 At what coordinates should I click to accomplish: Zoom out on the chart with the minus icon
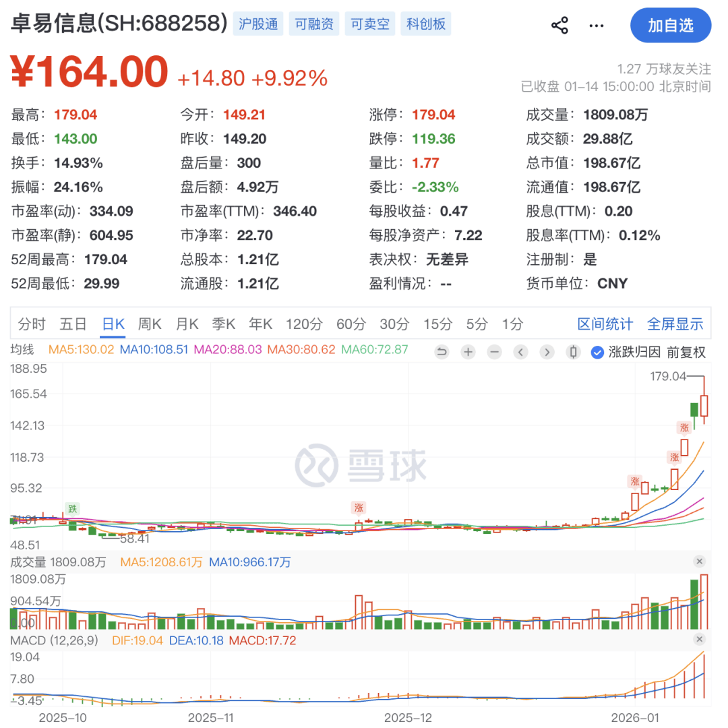[494, 352]
